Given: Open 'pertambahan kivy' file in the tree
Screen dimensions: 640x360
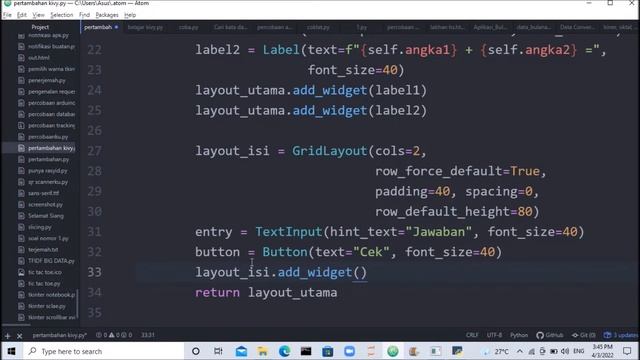Looking at the screenshot, I should [x=51, y=148].
